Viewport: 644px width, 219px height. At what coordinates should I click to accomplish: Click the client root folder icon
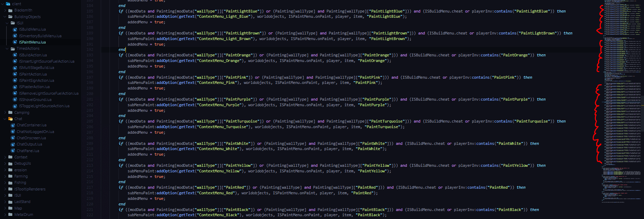click(8, 4)
